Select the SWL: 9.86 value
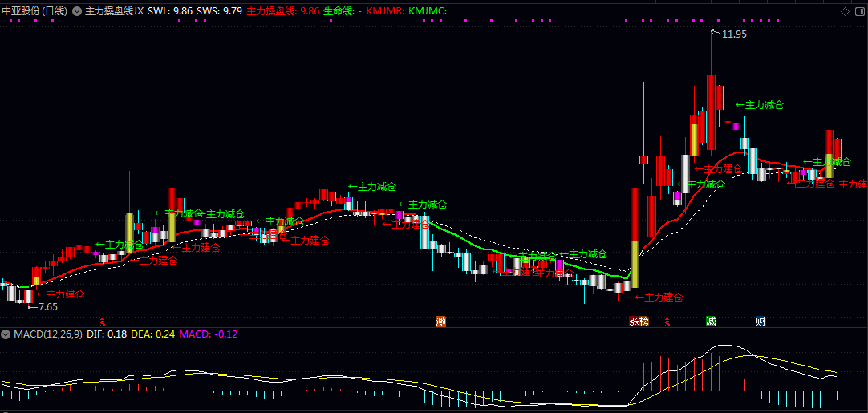This screenshot has width=868, height=413. click(x=171, y=10)
